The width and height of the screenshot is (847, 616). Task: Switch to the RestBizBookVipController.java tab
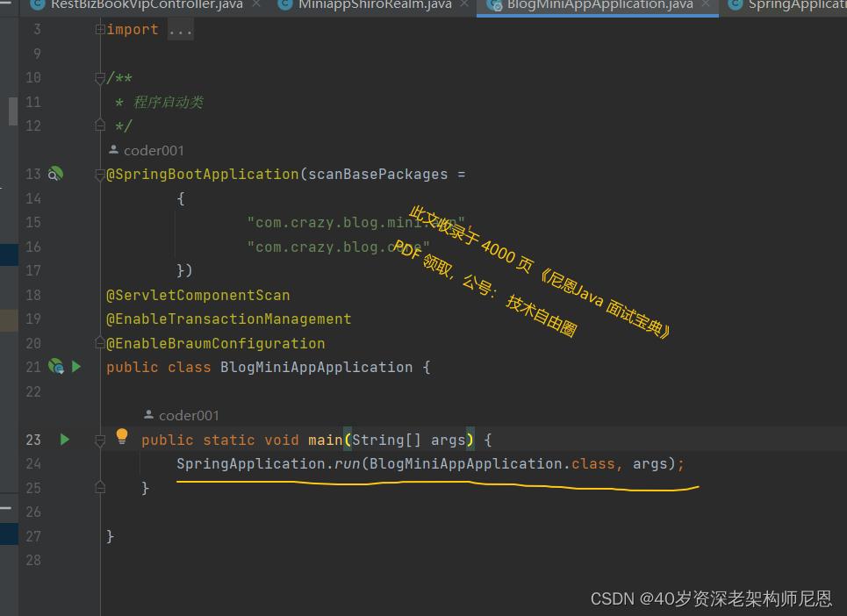[x=146, y=4]
